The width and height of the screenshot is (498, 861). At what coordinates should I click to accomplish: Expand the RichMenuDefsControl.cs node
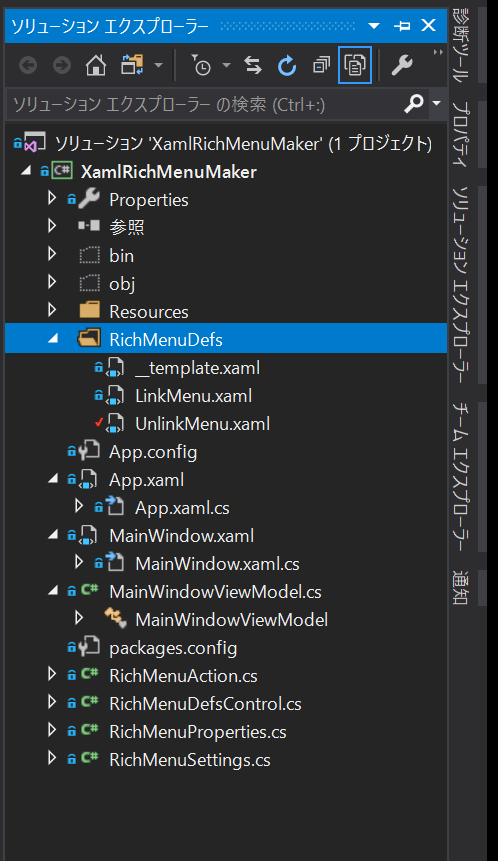[52, 702]
